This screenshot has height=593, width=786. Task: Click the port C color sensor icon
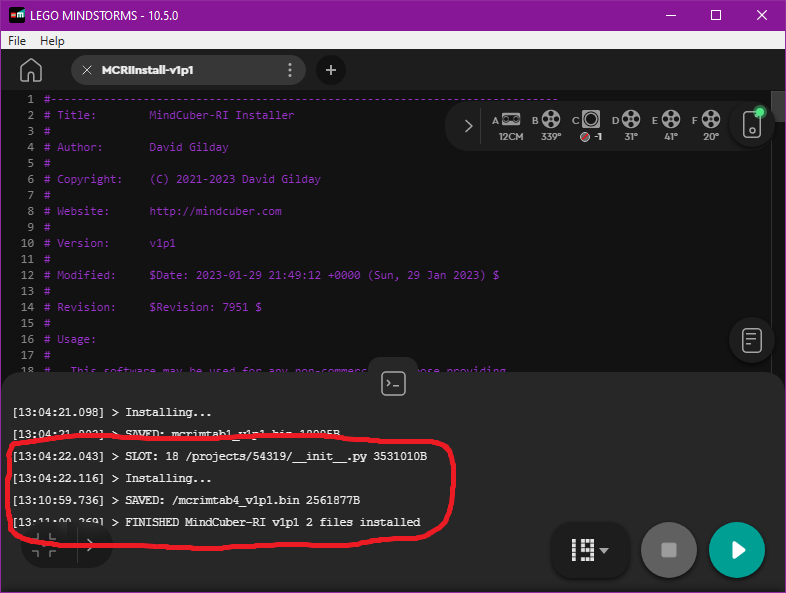coord(591,119)
